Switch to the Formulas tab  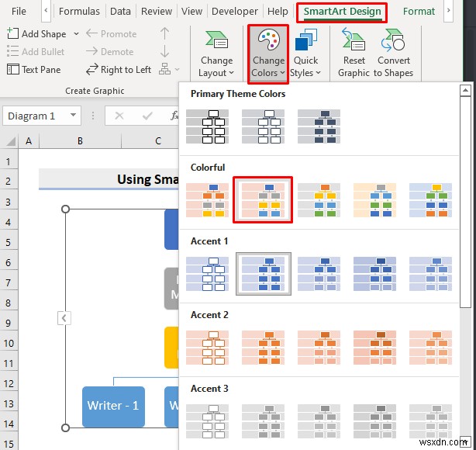pos(79,11)
